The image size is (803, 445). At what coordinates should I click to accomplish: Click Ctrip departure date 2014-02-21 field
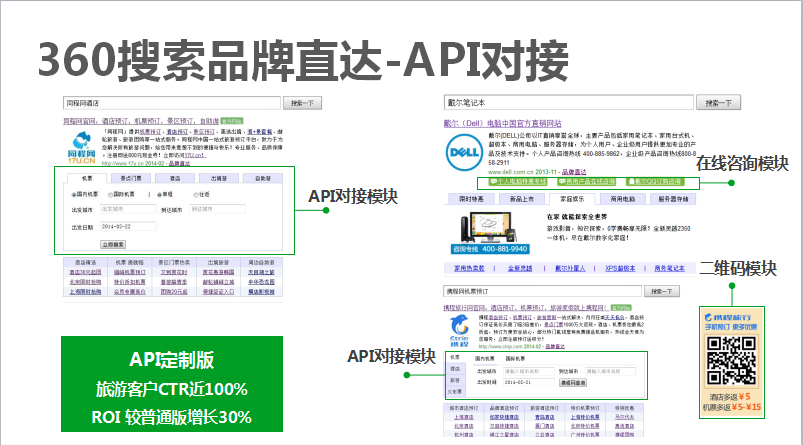point(529,383)
